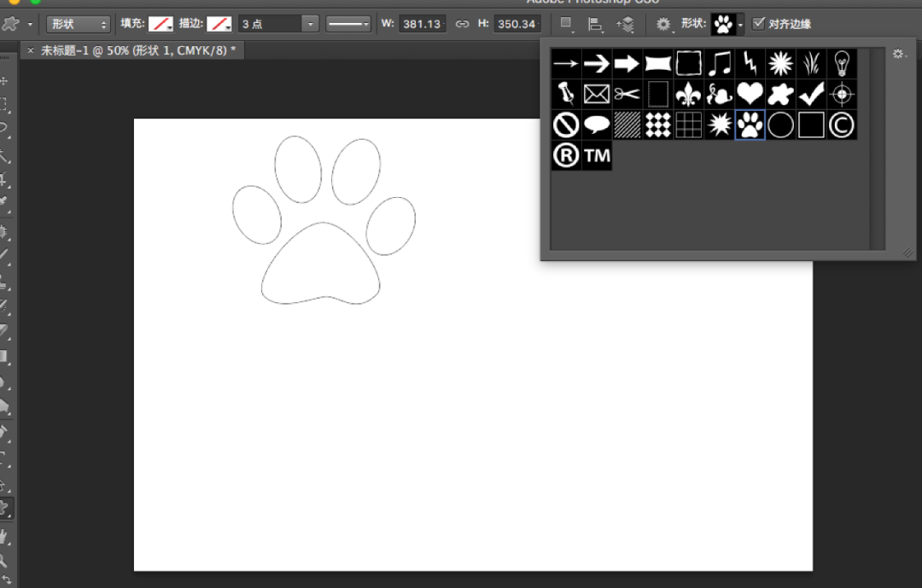Choose the light bulb custom shape

(842, 63)
